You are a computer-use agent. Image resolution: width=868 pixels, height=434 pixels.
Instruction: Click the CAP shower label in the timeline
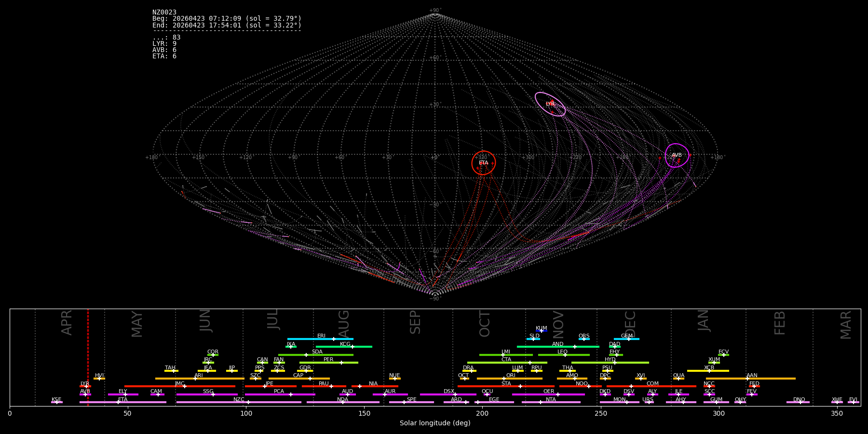coord(298,376)
